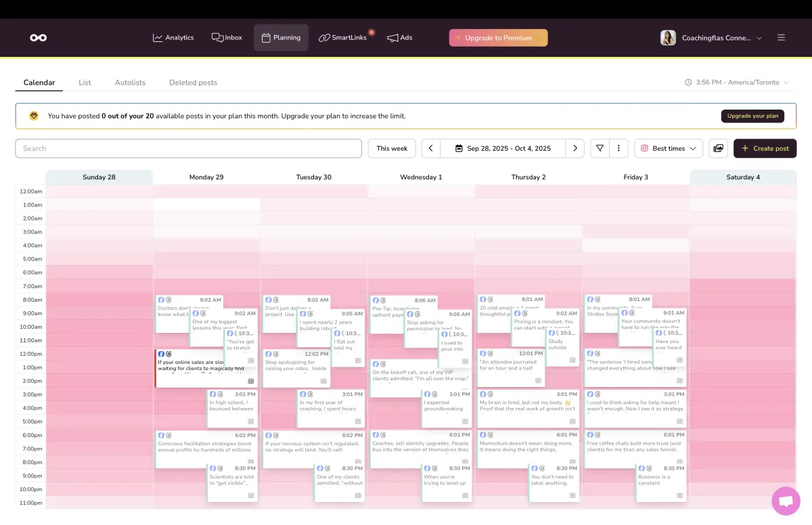
Task: Open the Sep 28 - Oct 4 date picker
Action: pos(503,148)
